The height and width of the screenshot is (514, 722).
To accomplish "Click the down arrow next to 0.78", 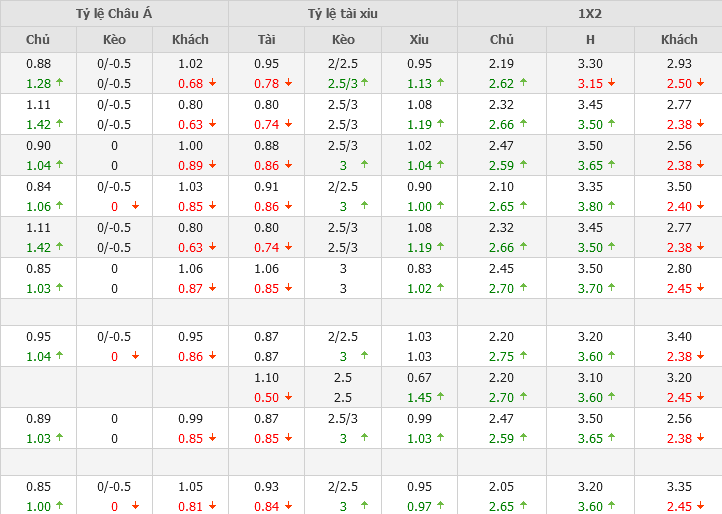I will 288,83.
